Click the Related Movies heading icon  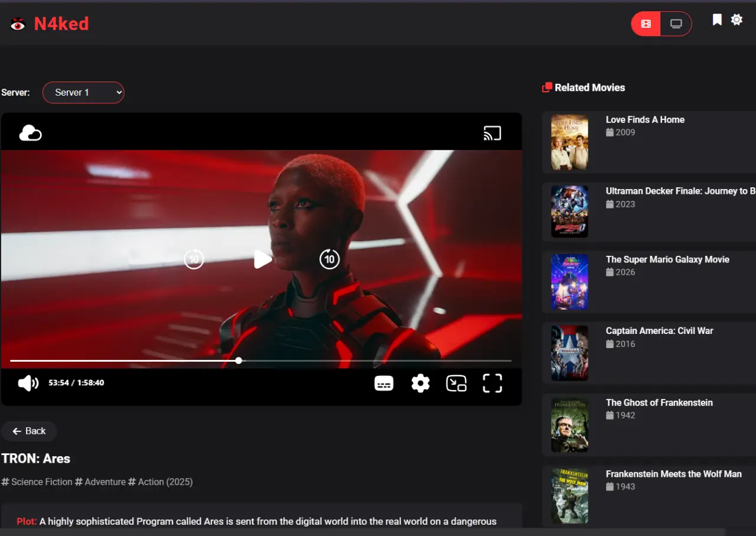[x=547, y=87]
